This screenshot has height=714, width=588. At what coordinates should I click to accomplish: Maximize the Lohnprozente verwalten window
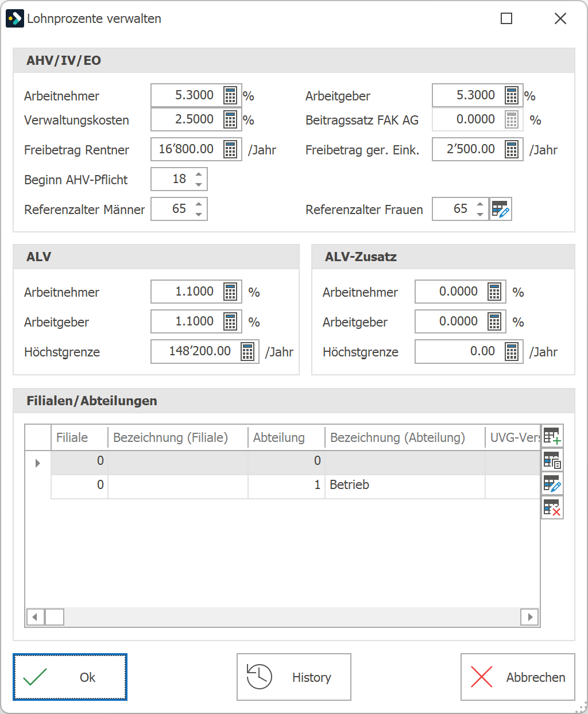click(506, 18)
